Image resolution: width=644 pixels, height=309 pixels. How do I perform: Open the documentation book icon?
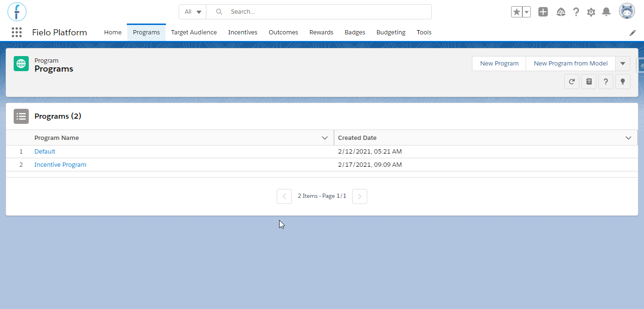click(589, 81)
